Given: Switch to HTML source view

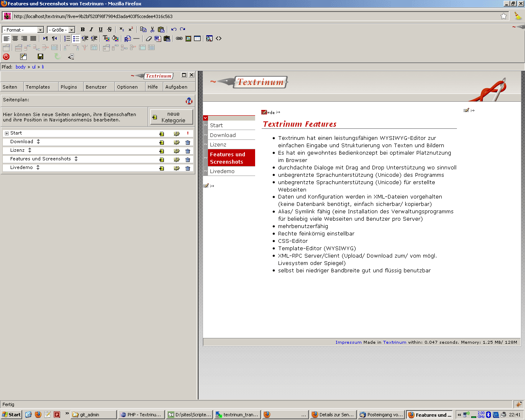Looking at the screenshot, I should pyautogui.click(x=219, y=39).
